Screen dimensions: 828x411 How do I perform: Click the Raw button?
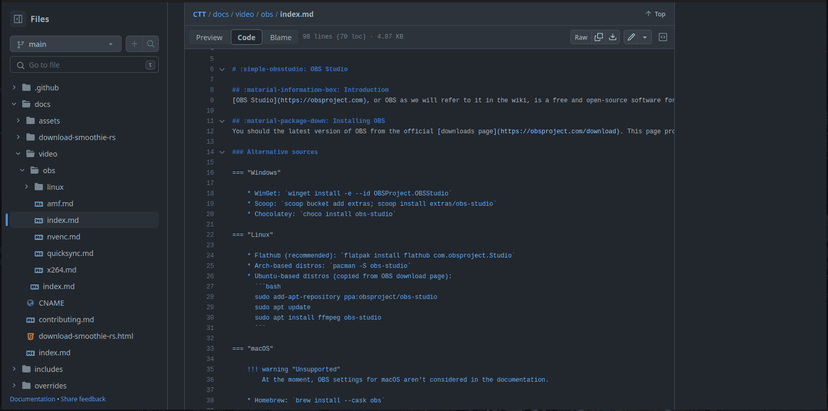tap(580, 37)
